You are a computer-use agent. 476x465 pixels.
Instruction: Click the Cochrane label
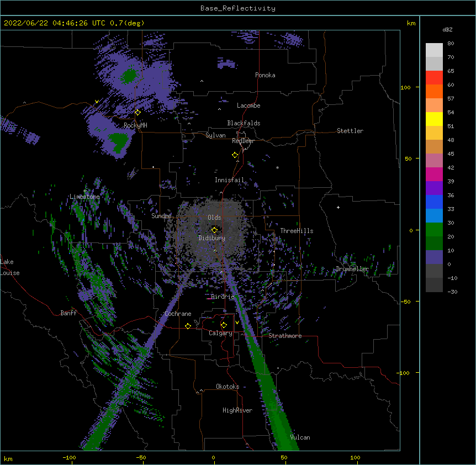(178, 314)
